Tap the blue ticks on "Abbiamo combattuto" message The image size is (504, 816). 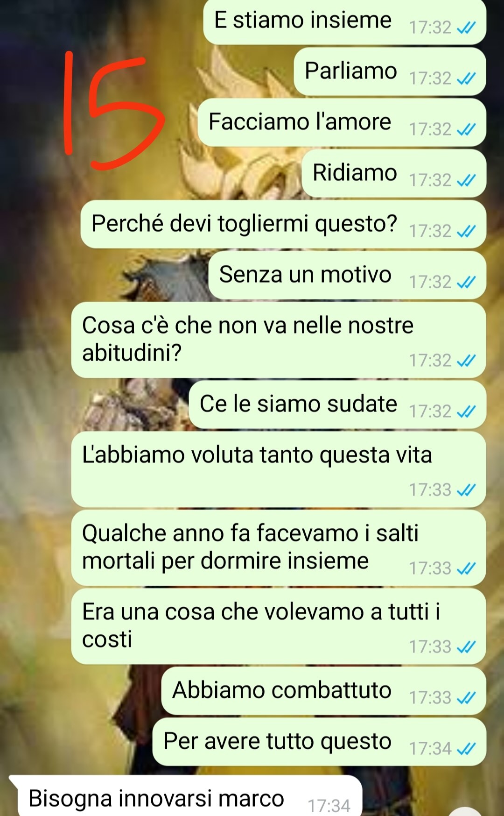click(x=466, y=698)
